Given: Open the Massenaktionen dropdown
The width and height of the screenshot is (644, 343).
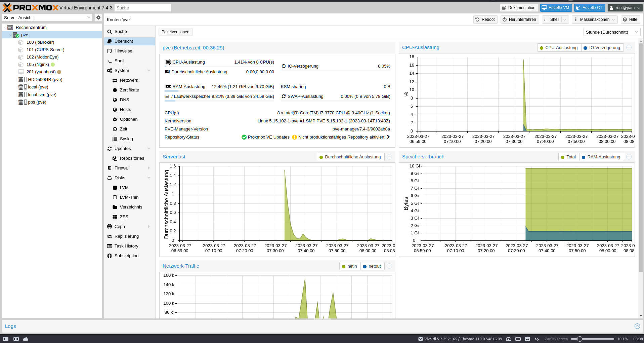Looking at the screenshot, I should pos(595,20).
